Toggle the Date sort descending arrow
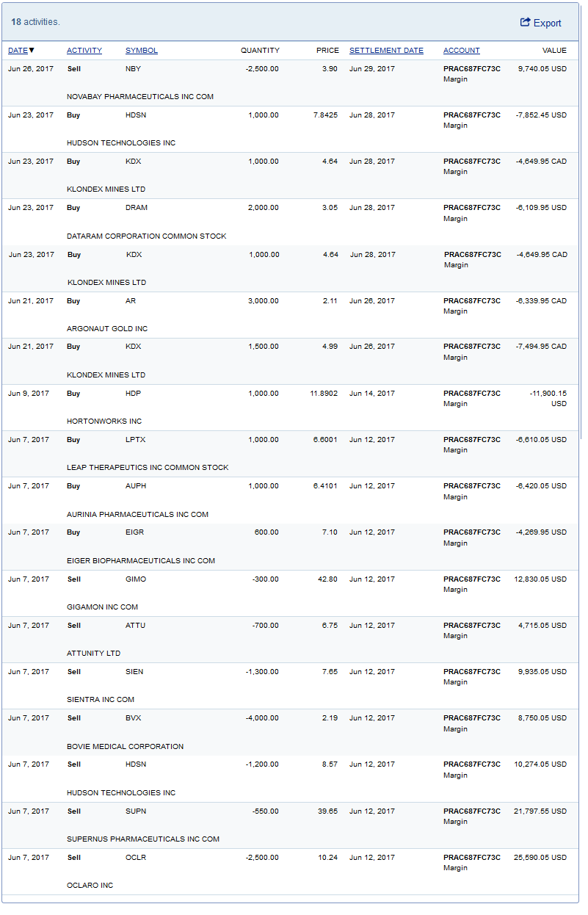Viewport: 588px width, 915px height. [x=32, y=51]
